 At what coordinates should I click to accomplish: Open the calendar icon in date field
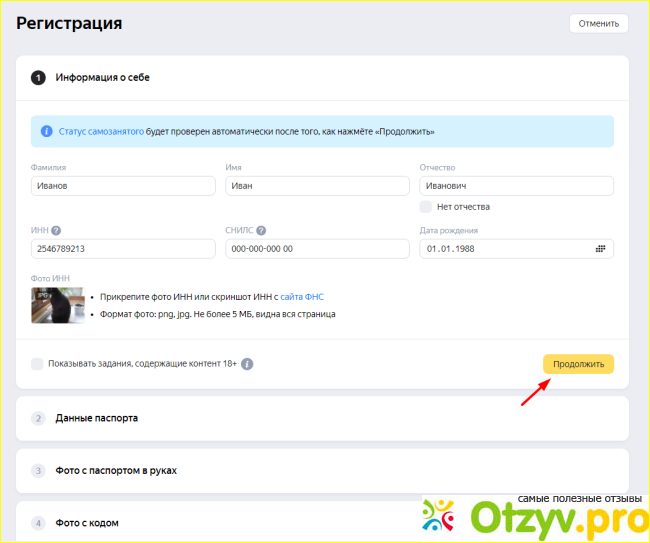[600, 249]
